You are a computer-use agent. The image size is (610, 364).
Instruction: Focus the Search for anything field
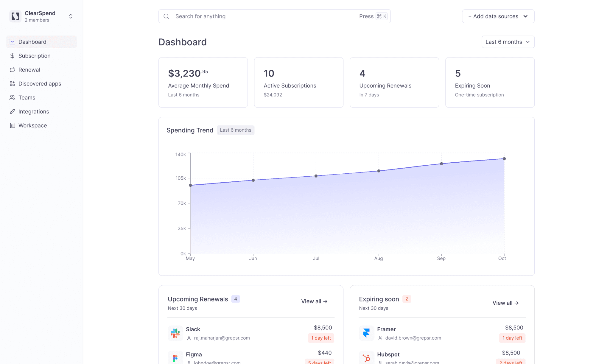coord(265,16)
